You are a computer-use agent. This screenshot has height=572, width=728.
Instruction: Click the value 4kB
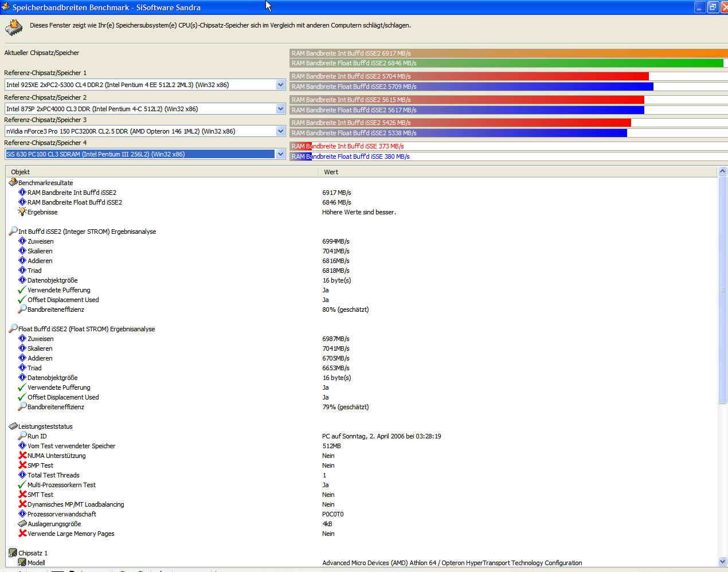coord(327,524)
